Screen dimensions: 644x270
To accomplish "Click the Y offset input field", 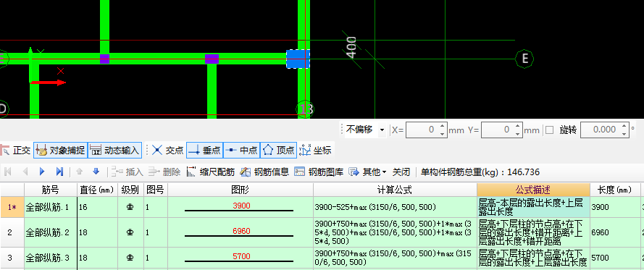I will (498, 130).
